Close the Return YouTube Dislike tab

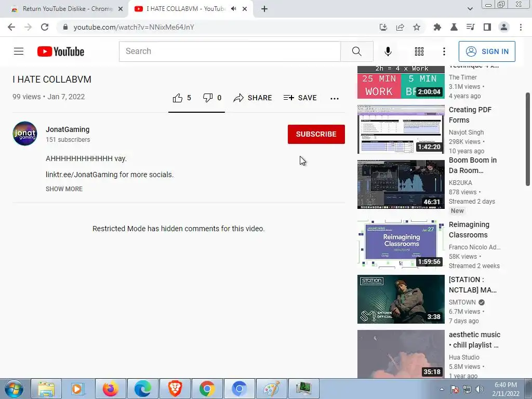coord(121,9)
